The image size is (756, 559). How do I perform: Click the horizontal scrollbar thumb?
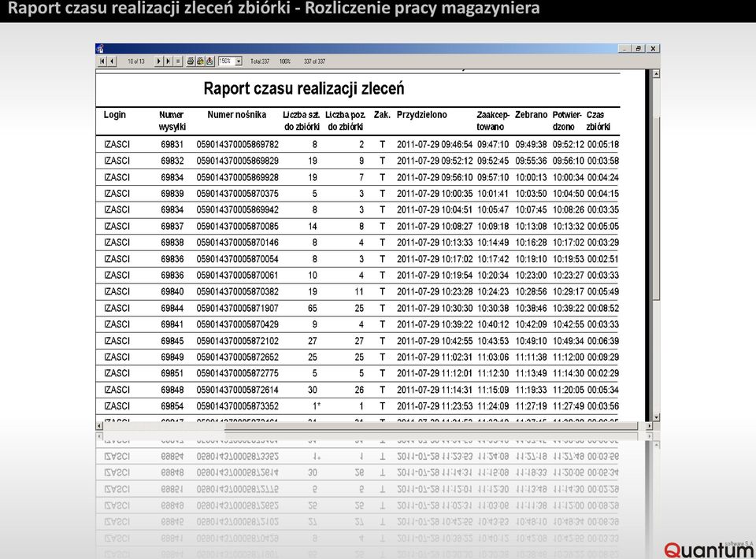(431, 426)
